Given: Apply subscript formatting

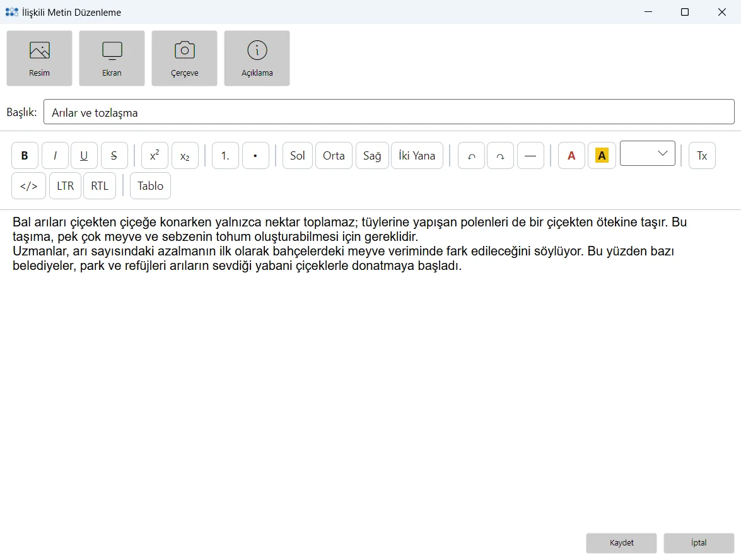Looking at the screenshot, I should 185,156.
